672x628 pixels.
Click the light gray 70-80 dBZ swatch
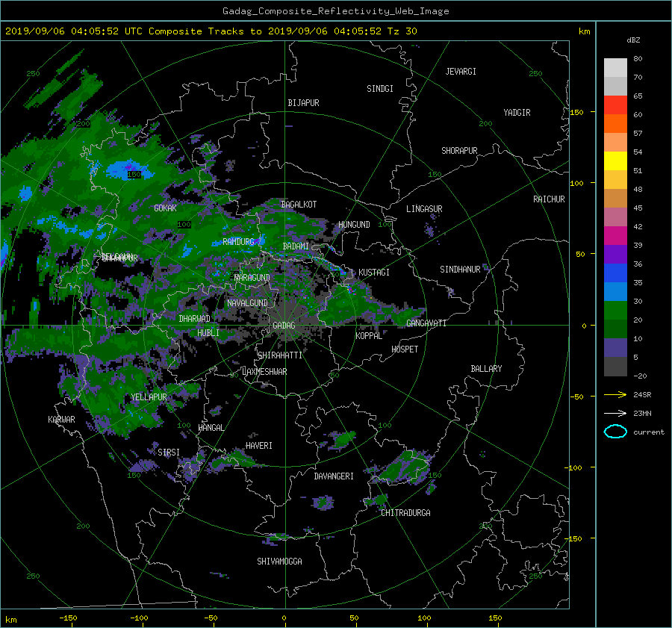click(x=615, y=68)
